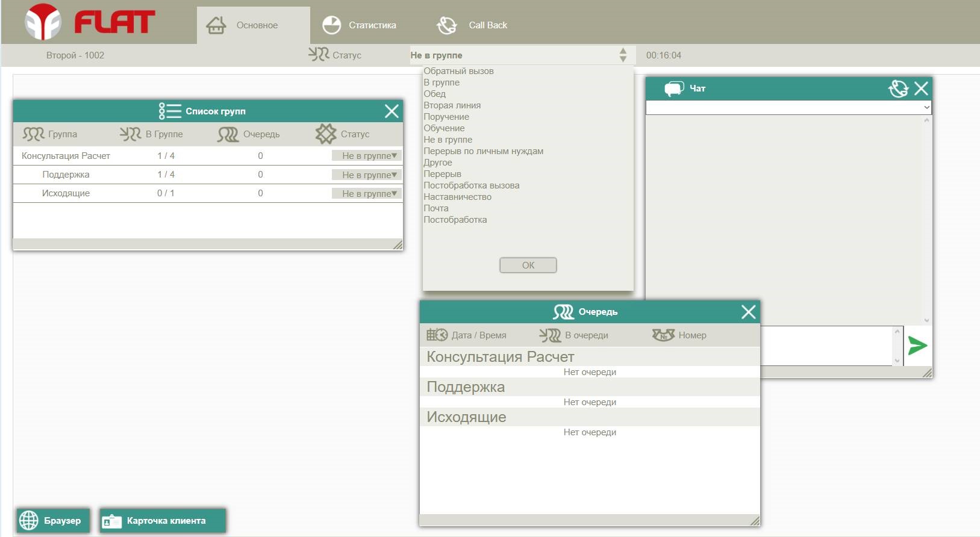Click the Номер column icon
Image resolution: width=980 pixels, height=537 pixels.
(664, 335)
